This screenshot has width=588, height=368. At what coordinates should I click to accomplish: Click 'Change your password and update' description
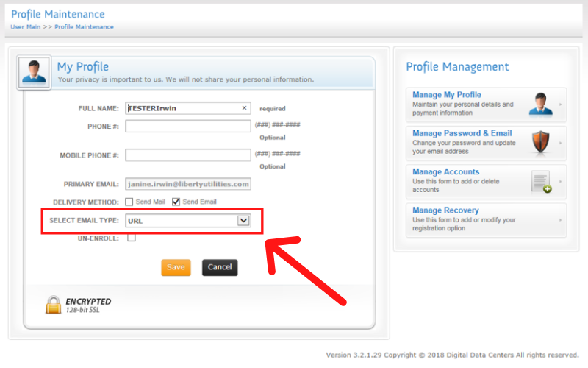[x=464, y=146]
